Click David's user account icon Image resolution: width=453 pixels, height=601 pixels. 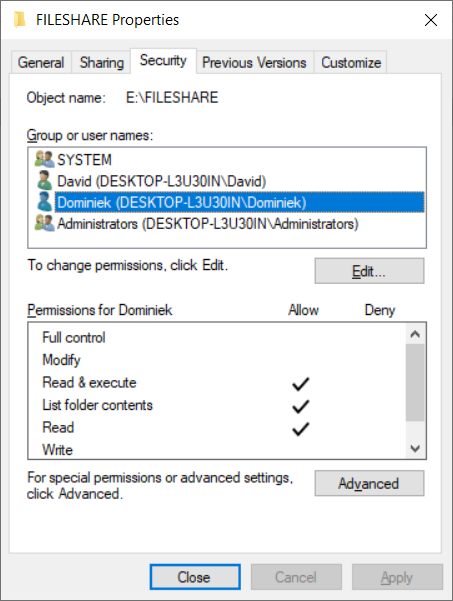point(44,181)
